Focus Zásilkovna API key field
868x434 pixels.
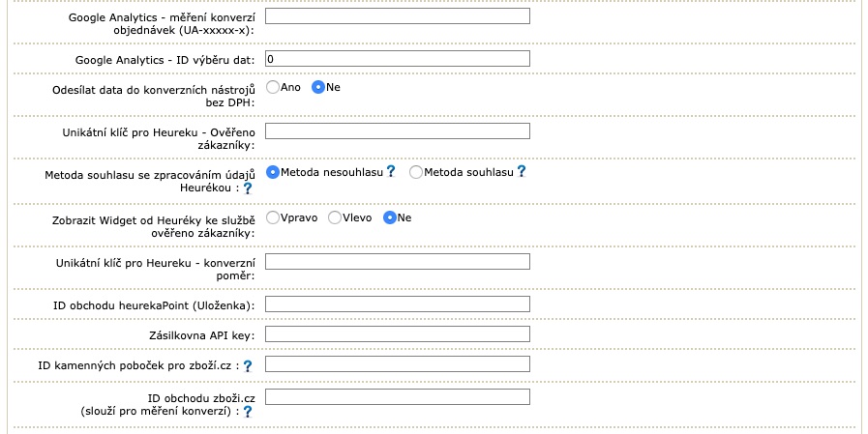pos(398,333)
